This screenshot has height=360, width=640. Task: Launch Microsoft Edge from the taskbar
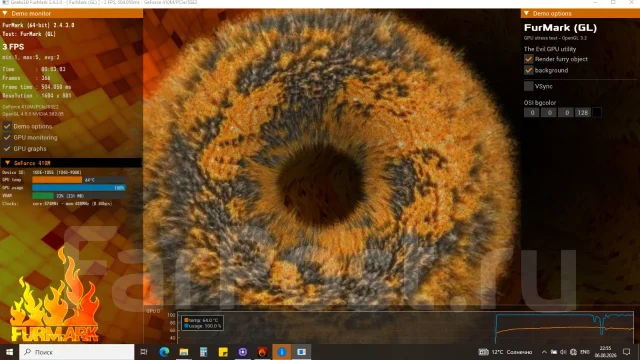click(x=164, y=352)
